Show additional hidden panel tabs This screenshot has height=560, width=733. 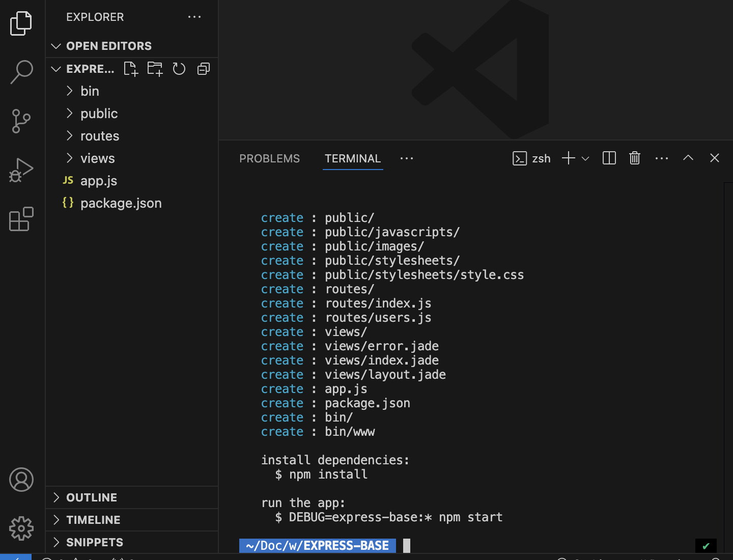(x=407, y=159)
